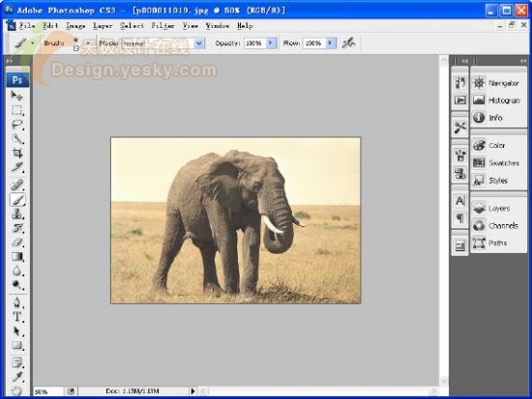
Task: Open the Window menu
Action: coord(218,26)
